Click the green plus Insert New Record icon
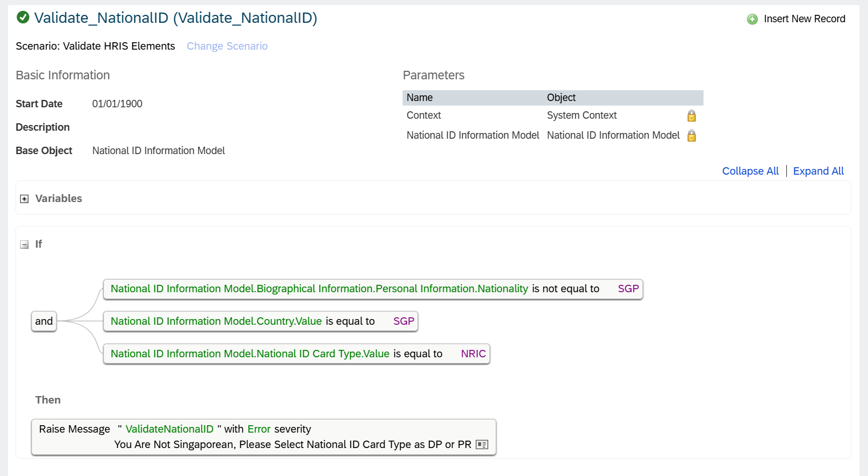 752,19
